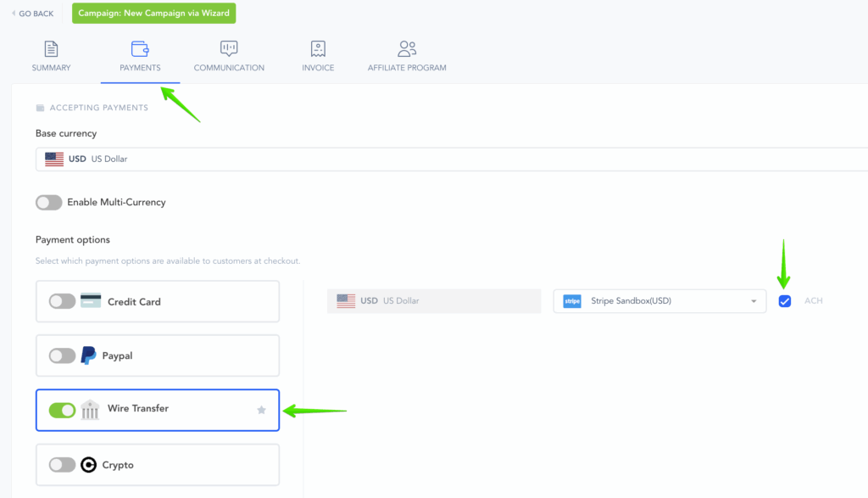Click the Paypal logo icon

point(88,355)
